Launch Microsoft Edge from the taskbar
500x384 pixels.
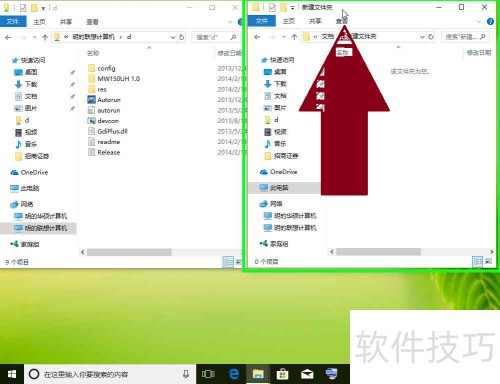[234, 374]
